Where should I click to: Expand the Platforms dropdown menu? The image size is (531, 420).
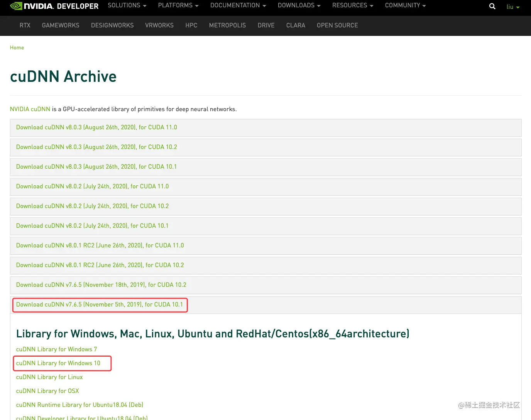[x=178, y=5]
